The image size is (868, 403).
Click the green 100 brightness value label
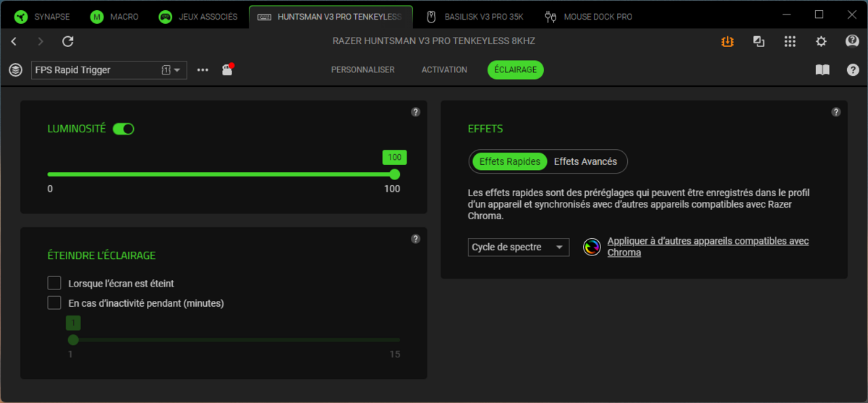click(x=394, y=157)
